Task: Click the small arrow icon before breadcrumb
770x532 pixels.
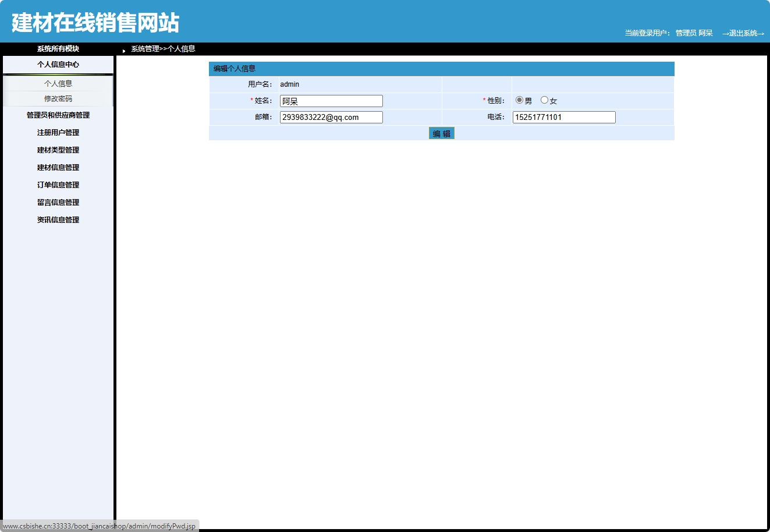Action: [124, 49]
